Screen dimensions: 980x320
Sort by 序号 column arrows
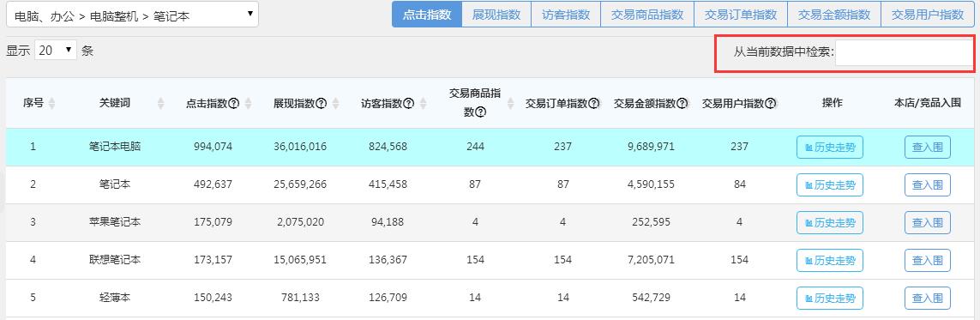[52, 103]
